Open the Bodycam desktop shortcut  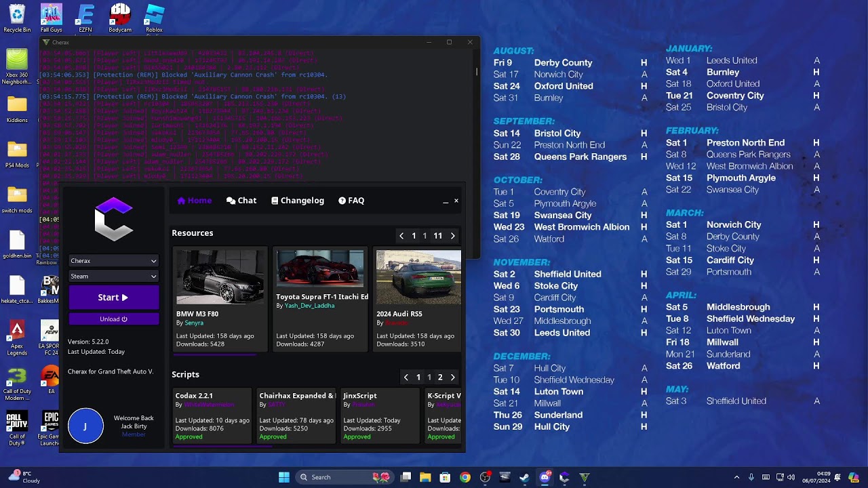click(x=120, y=18)
